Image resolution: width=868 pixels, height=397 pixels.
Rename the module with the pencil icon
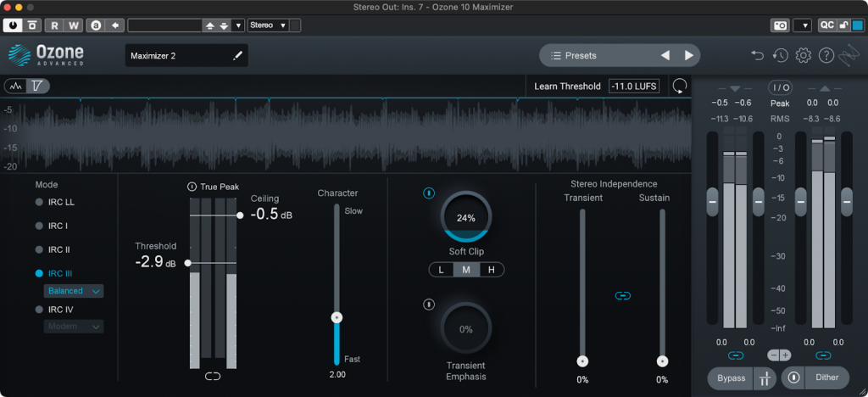[x=237, y=55]
